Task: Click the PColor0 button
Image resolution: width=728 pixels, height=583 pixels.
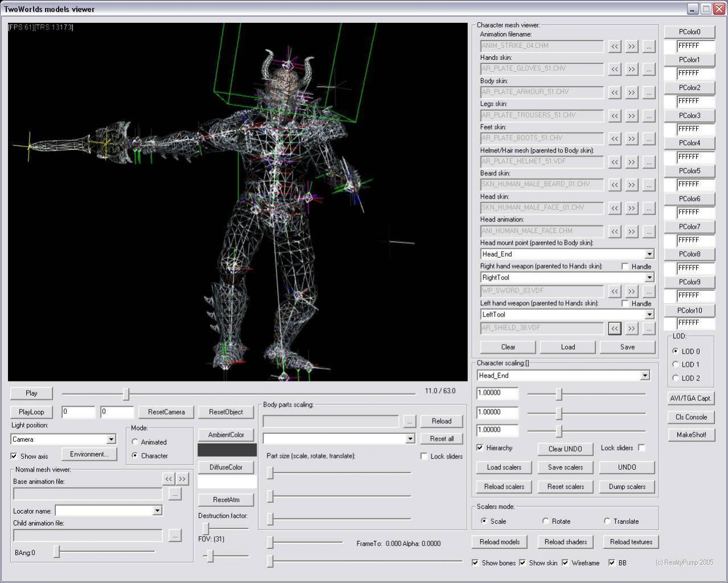Action: click(689, 32)
